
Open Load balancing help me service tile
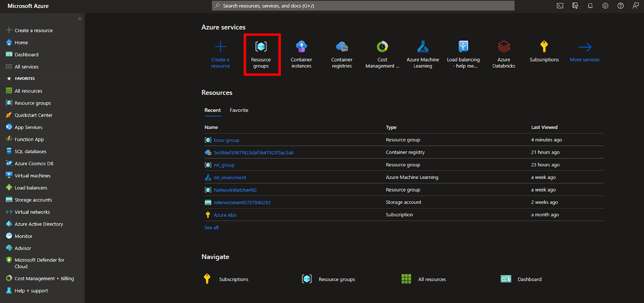click(x=463, y=54)
